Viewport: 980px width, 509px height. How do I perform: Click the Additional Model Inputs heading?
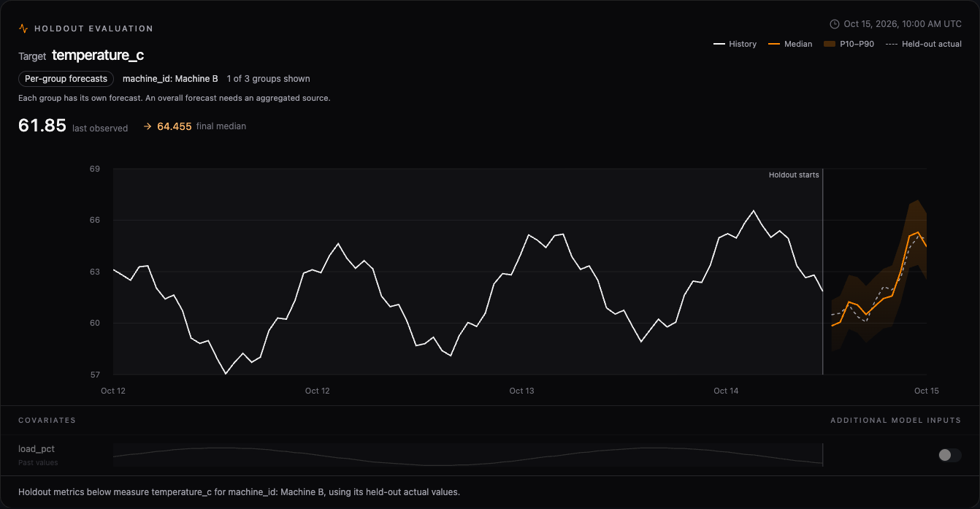coord(896,421)
